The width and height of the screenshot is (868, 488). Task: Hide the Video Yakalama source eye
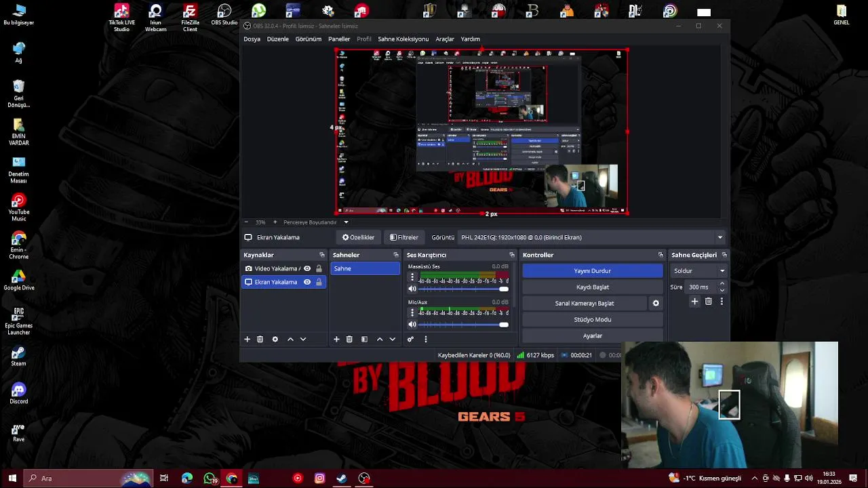coord(307,268)
